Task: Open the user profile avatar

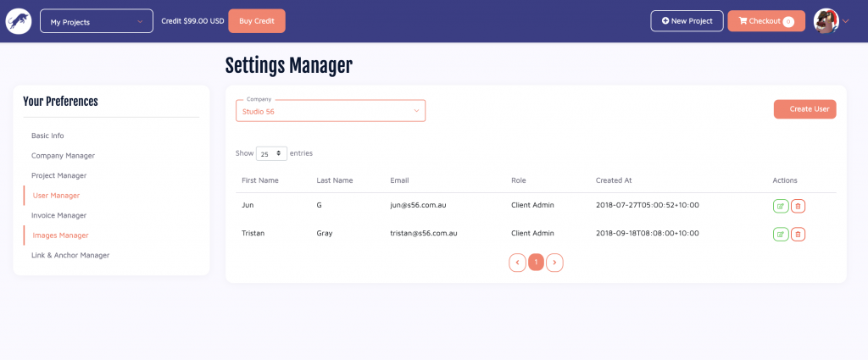Action: [x=826, y=21]
